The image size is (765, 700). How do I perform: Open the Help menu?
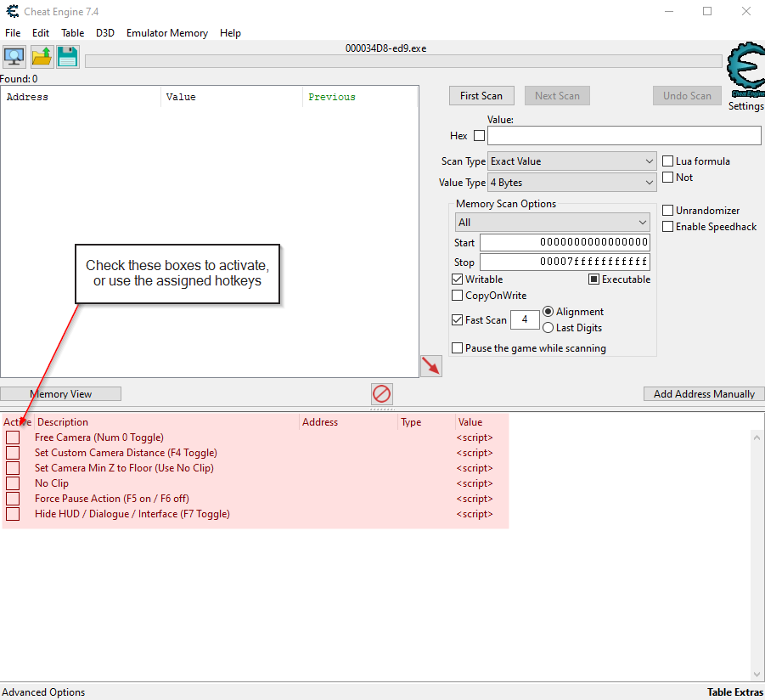230,32
